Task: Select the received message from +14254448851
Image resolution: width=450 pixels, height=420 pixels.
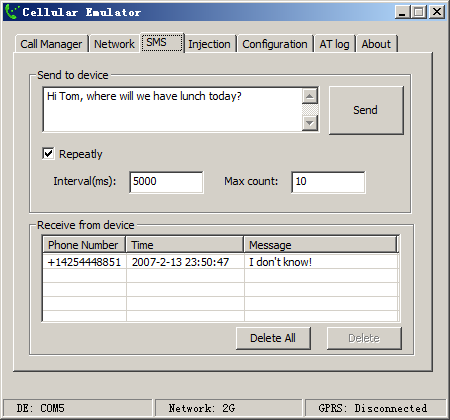Action: pyautogui.click(x=220, y=262)
